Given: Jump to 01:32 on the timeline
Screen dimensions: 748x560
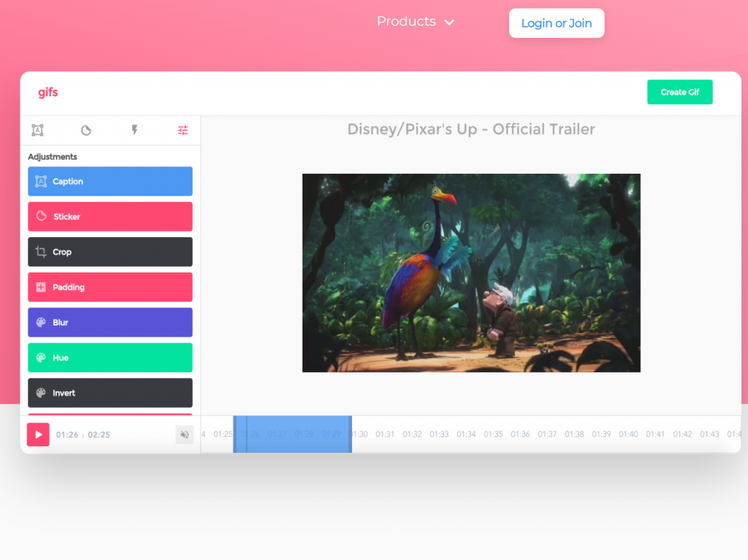Looking at the screenshot, I should pos(412,434).
